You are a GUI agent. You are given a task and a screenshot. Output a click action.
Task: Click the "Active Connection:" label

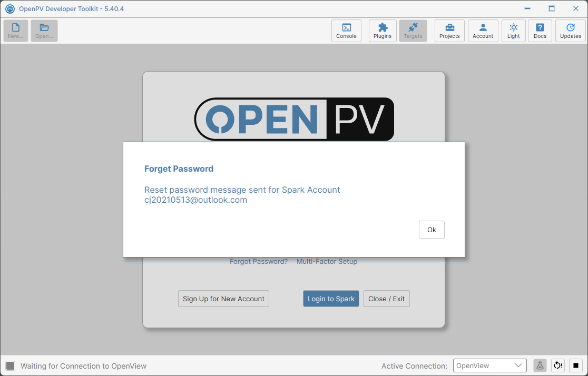(x=414, y=366)
